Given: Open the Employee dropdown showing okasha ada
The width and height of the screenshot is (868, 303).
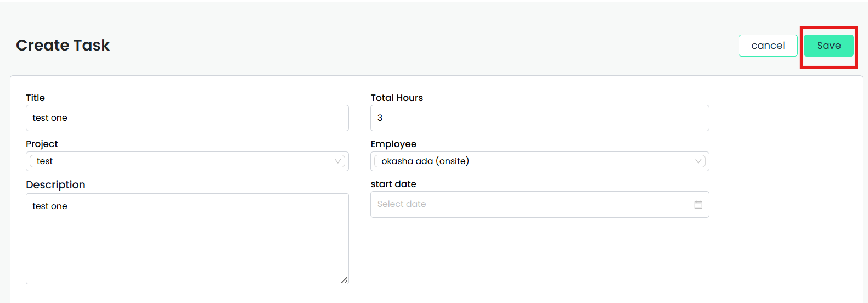Looking at the screenshot, I should [x=539, y=161].
